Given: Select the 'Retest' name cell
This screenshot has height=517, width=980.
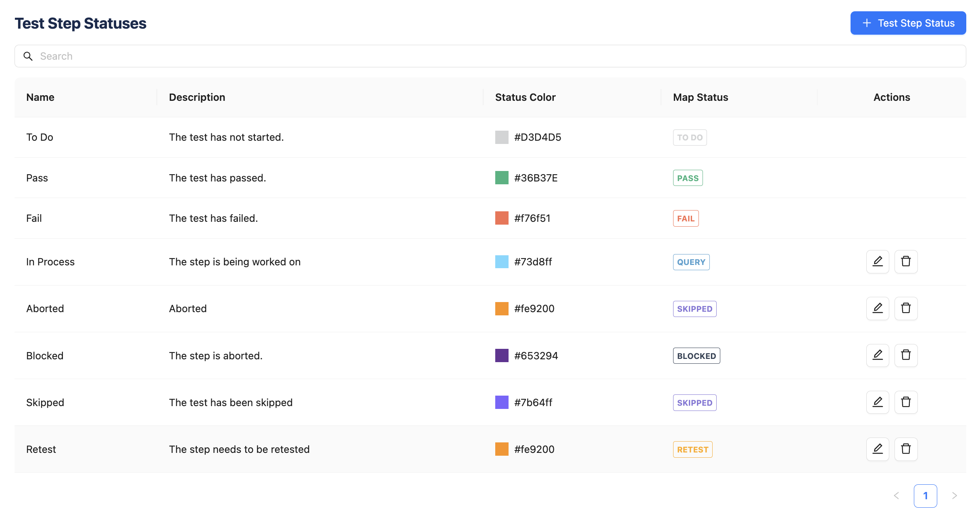Looking at the screenshot, I should click(x=41, y=449).
